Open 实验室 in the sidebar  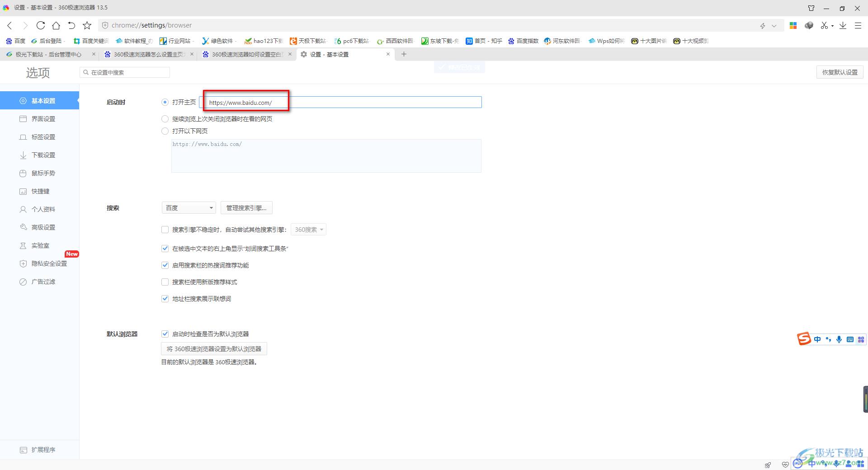pyautogui.click(x=39, y=245)
